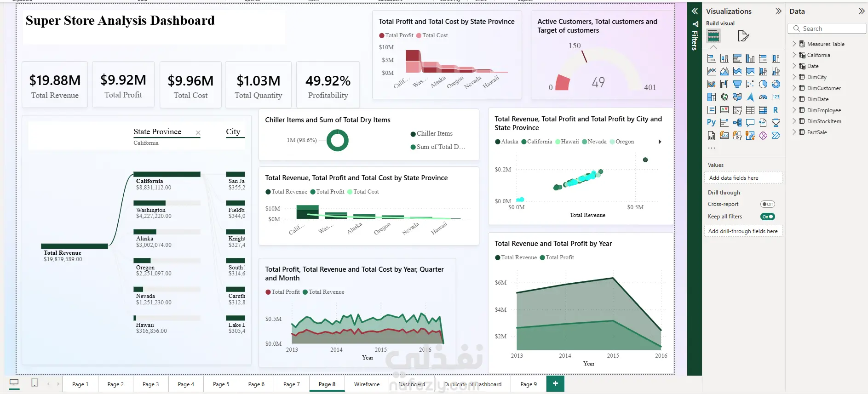This screenshot has height=394, width=868.
Task: Turn off the Keep all filters toggle
Action: point(768,217)
